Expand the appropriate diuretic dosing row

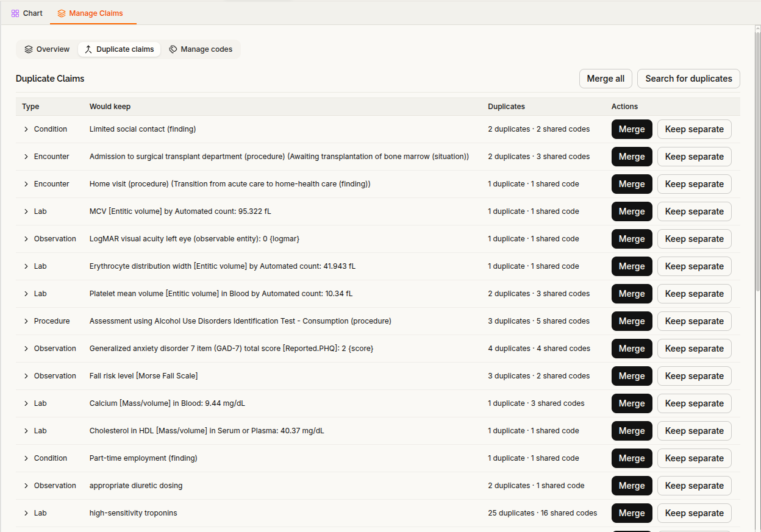pyautogui.click(x=26, y=486)
